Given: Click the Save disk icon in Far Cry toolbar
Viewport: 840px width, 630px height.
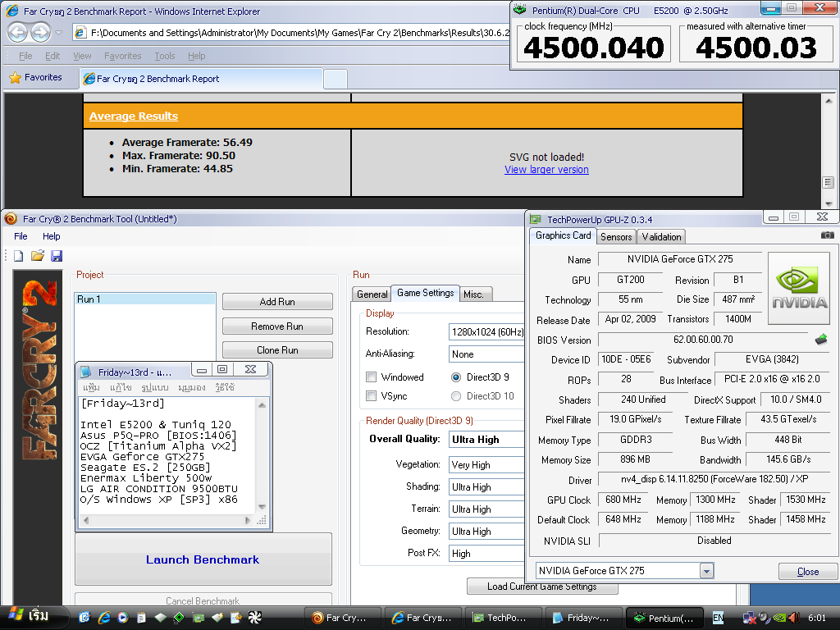Looking at the screenshot, I should point(57,256).
